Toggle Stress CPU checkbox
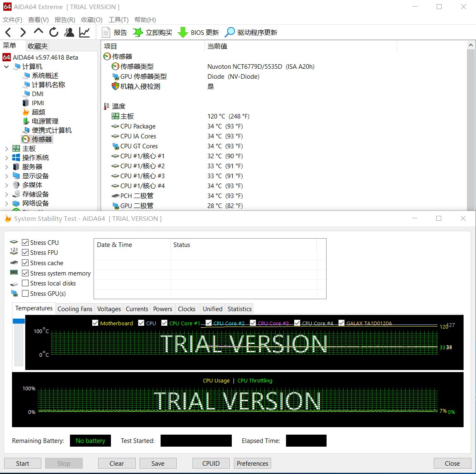This screenshot has width=476, height=474. pyautogui.click(x=26, y=242)
